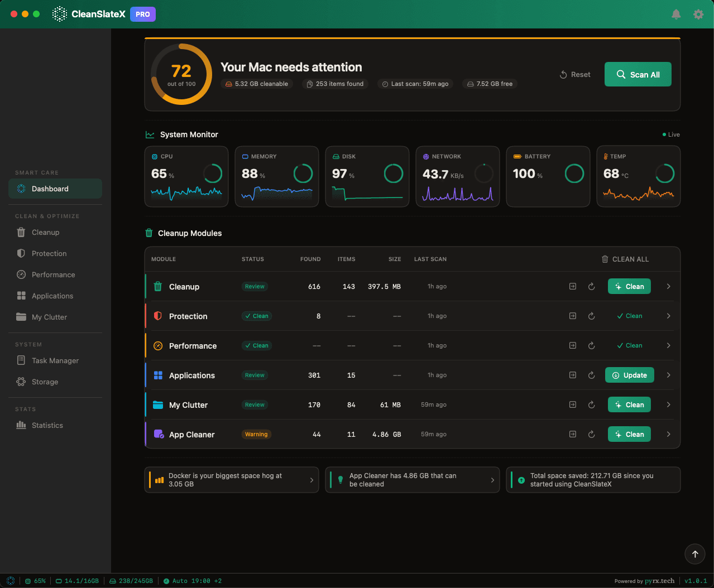Expand the Performance row chevron
This screenshot has width=714, height=588.
[668, 345]
